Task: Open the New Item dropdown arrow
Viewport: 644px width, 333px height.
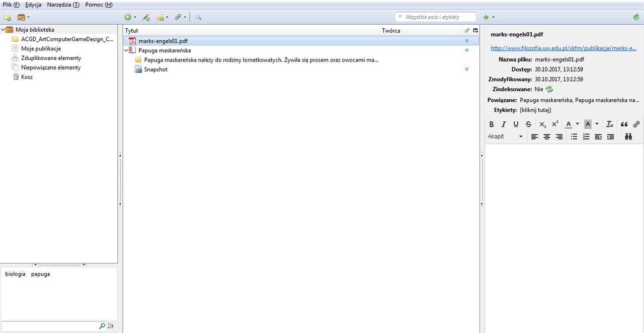Action: [x=135, y=17]
